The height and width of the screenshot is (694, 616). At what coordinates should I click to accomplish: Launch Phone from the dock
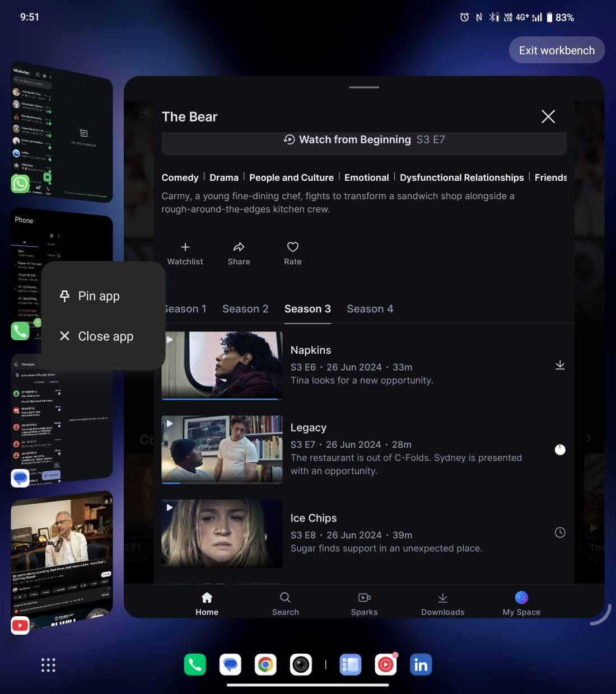(195, 665)
